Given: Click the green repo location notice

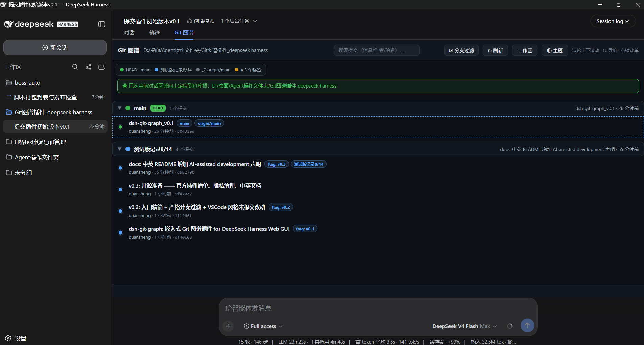Looking at the screenshot, I should point(378,86).
